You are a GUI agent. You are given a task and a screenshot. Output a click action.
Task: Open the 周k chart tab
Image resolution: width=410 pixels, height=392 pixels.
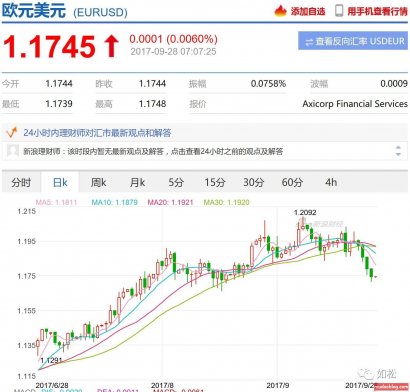[x=98, y=182]
